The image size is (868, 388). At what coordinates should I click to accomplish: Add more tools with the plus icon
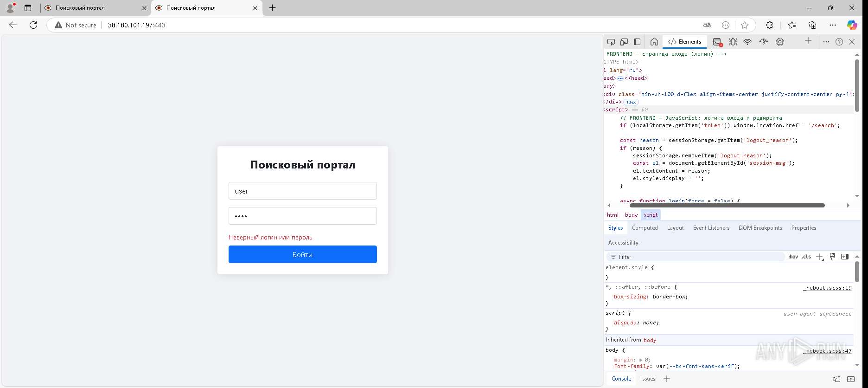[808, 41]
